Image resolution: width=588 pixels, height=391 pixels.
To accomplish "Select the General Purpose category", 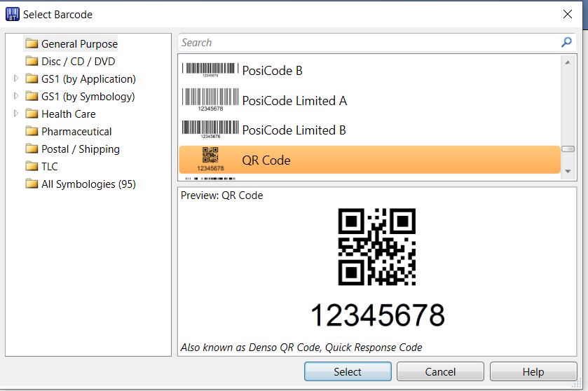I will pyautogui.click(x=79, y=44).
